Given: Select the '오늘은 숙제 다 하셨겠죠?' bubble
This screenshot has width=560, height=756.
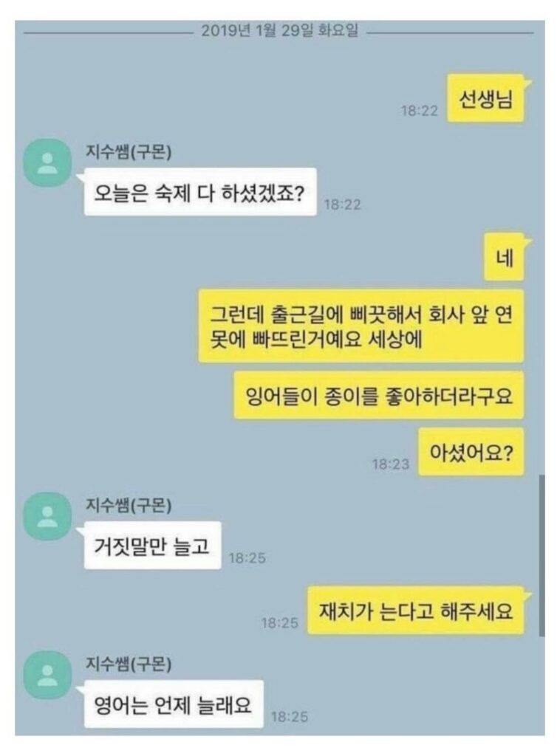Looking at the screenshot, I should pyautogui.click(x=200, y=191).
